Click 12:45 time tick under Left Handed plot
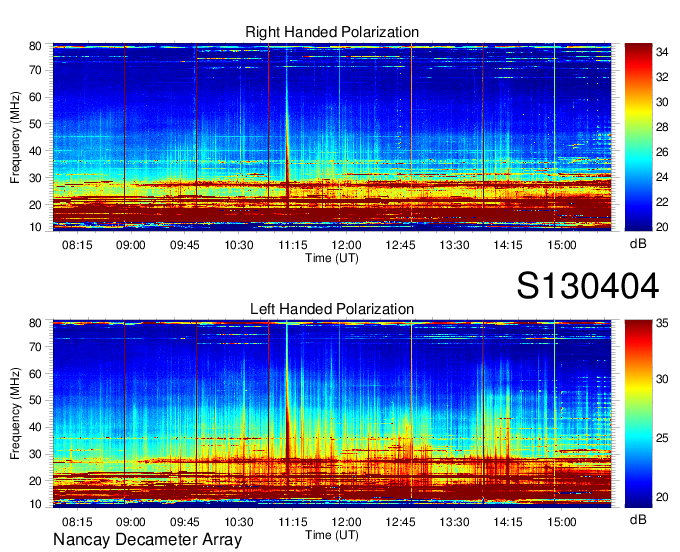The width and height of the screenshot is (680, 552). [x=400, y=522]
